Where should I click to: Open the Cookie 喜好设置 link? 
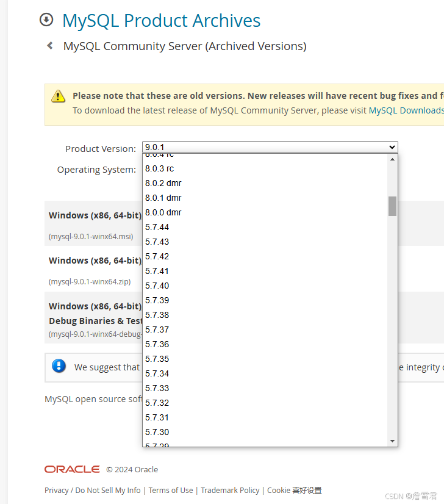295,490
